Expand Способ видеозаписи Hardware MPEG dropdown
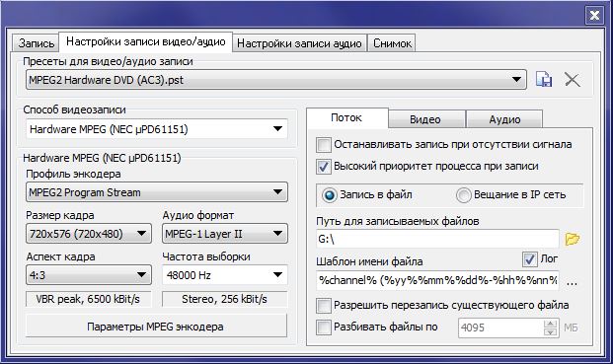613x364 pixels. coord(157,129)
